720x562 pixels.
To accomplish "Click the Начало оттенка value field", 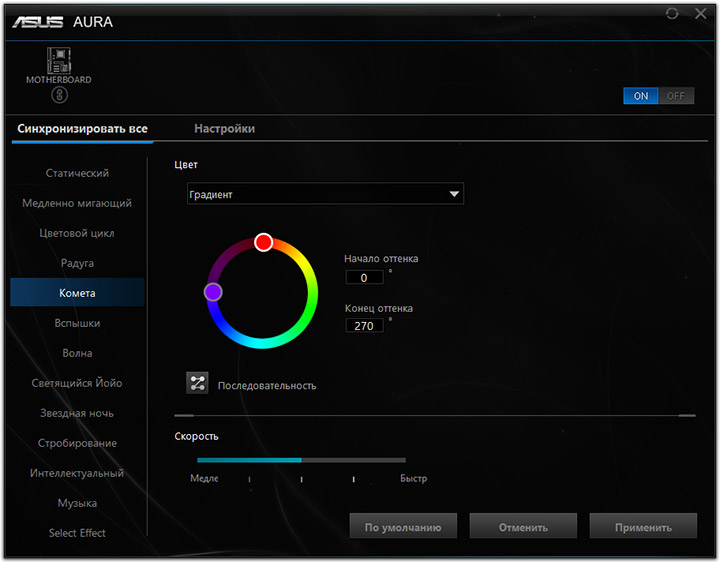I will [x=364, y=277].
